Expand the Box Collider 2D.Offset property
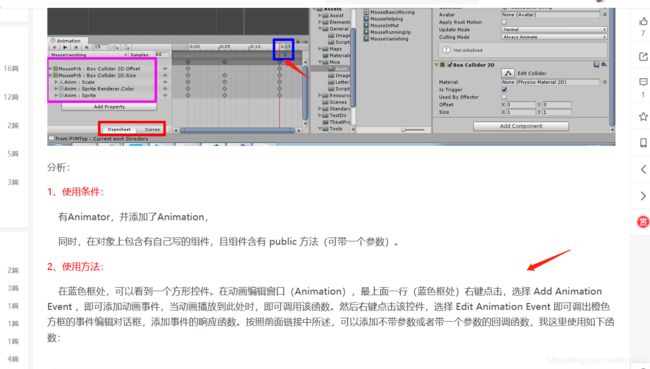Viewport: 650px width, 369px height. tap(51, 69)
